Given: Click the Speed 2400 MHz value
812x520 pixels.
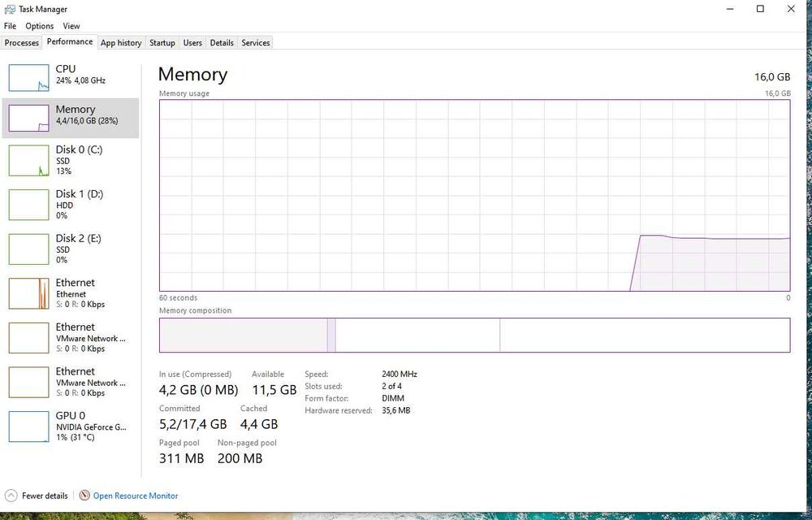Looking at the screenshot, I should point(400,374).
